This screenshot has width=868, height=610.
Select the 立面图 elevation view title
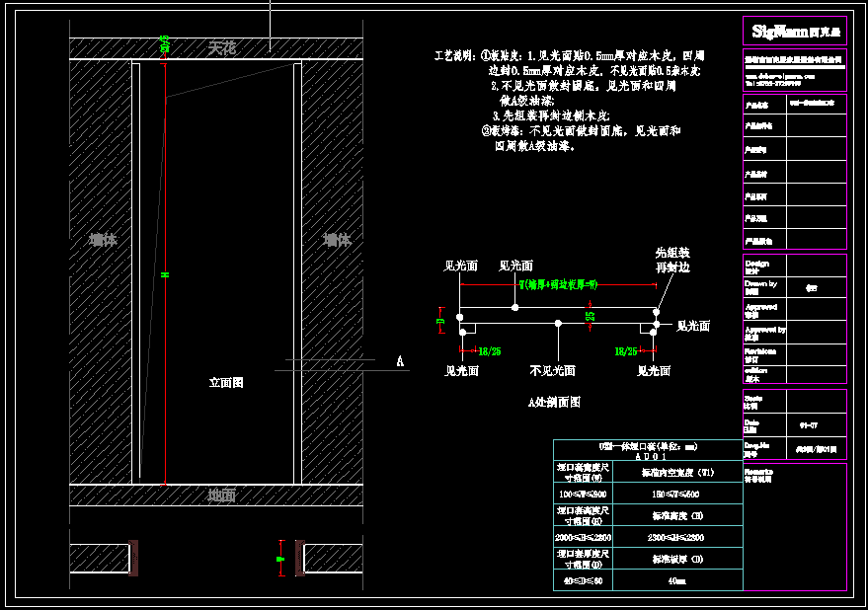pyautogui.click(x=226, y=382)
